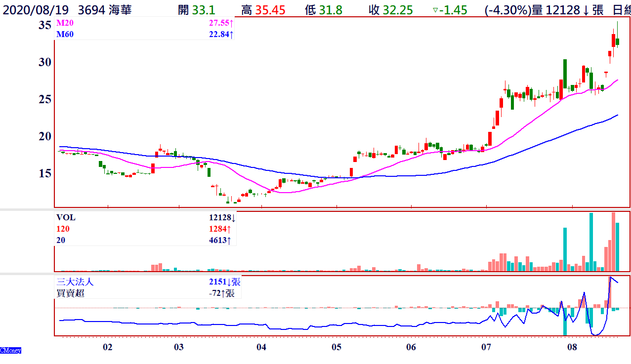Click the 04 month marker on the time axis
Screen dimensions: 631x364
[x=261, y=347]
